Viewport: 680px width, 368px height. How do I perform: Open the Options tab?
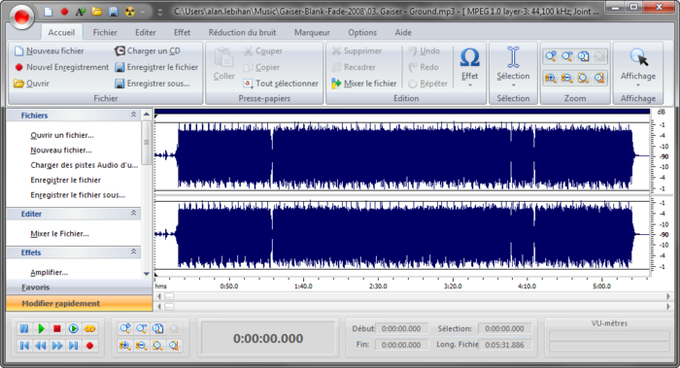pos(363,33)
